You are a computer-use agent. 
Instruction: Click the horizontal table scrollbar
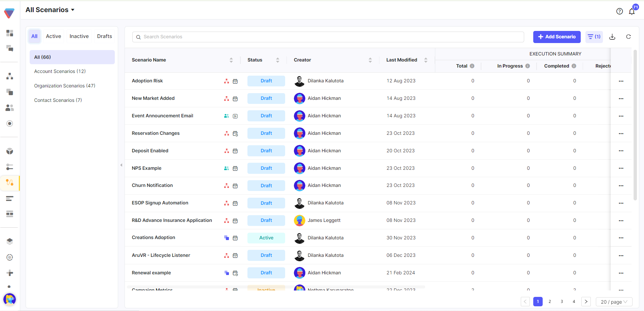pos(276,287)
